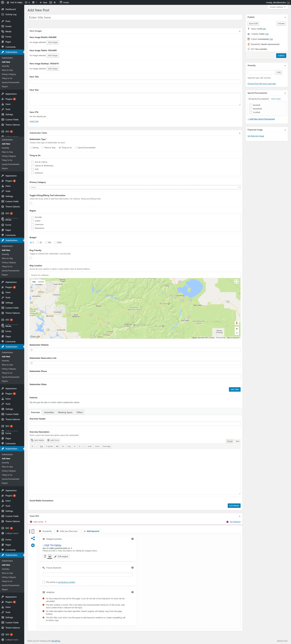This screenshot has width=291, height=644.
Task: Open Yoast content optimization traffic-light tab
Action: [x=33, y=531]
